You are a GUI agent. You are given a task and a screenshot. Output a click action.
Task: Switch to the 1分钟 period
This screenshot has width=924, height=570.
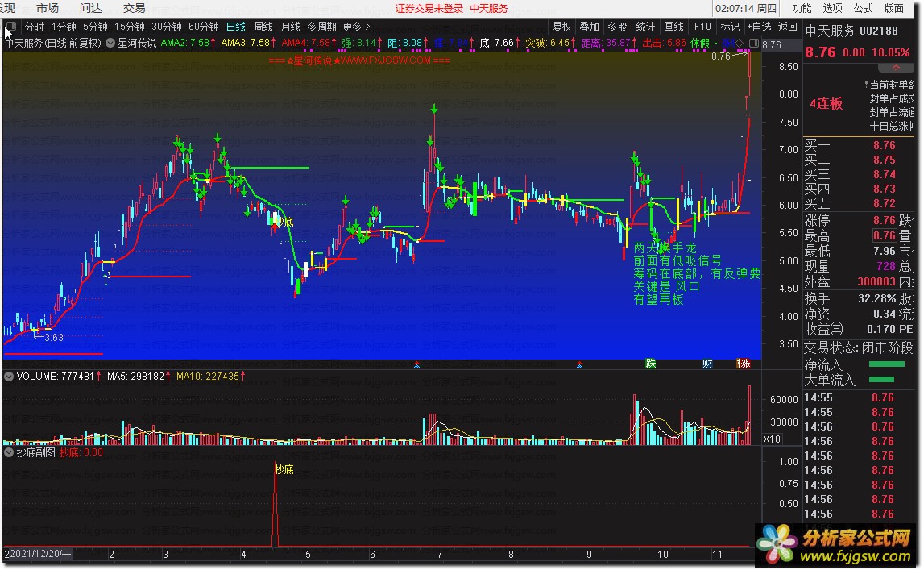pyautogui.click(x=64, y=27)
